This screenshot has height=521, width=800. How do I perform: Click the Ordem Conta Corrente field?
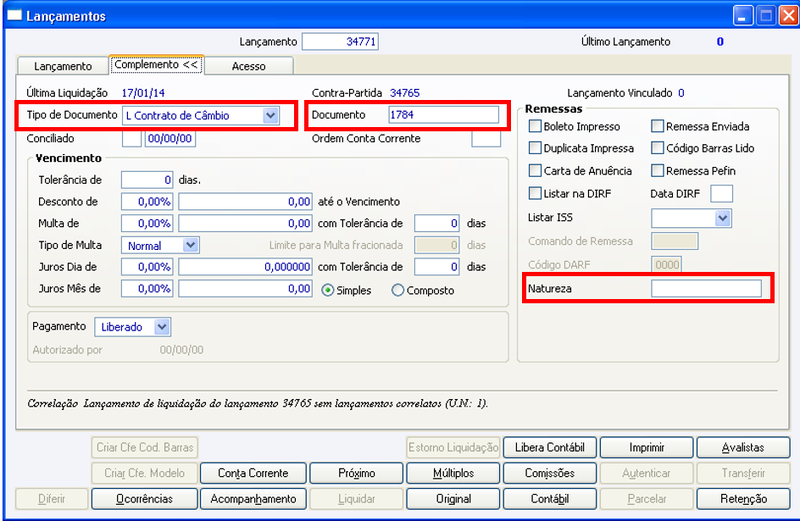pyautogui.click(x=486, y=138)
